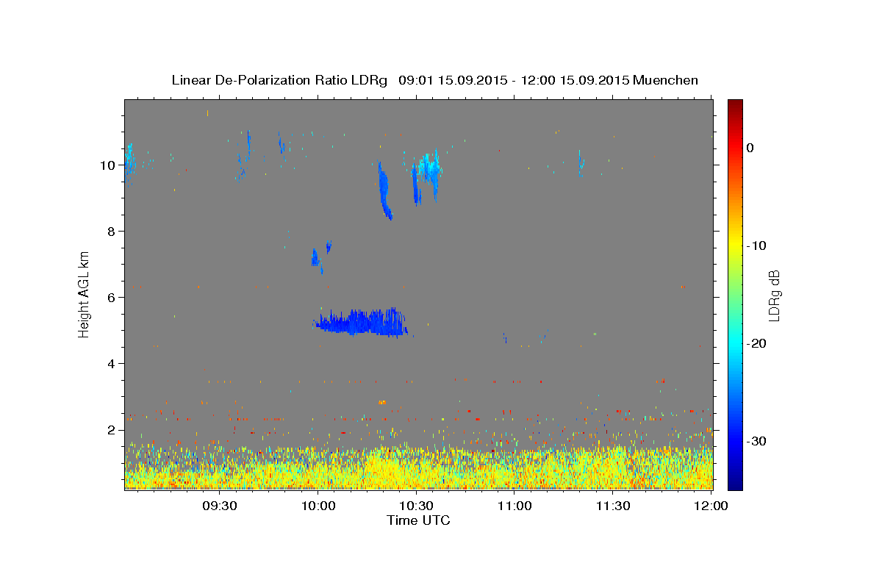Click the "Time UTC" axis label
The image size is (882, 588).
(418, 520)
